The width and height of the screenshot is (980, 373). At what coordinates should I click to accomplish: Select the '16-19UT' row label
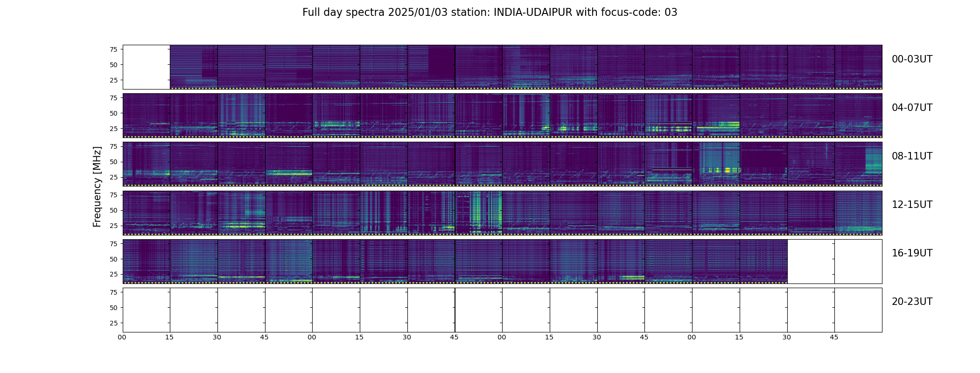coord(912,253)
